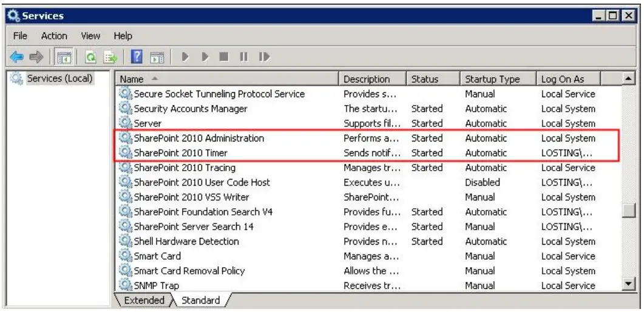Click the gear icon beside Smart Card Removal Policy
Viewport: 644px width, 312px height.
tap(125, 271)
